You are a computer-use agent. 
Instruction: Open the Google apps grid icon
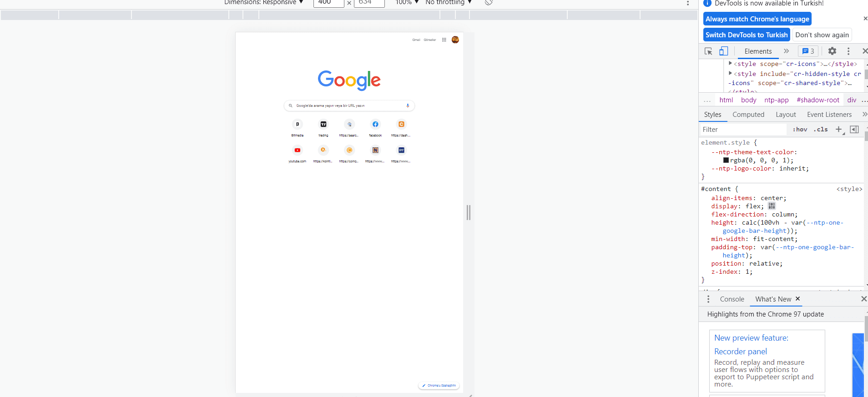(444, 40)
